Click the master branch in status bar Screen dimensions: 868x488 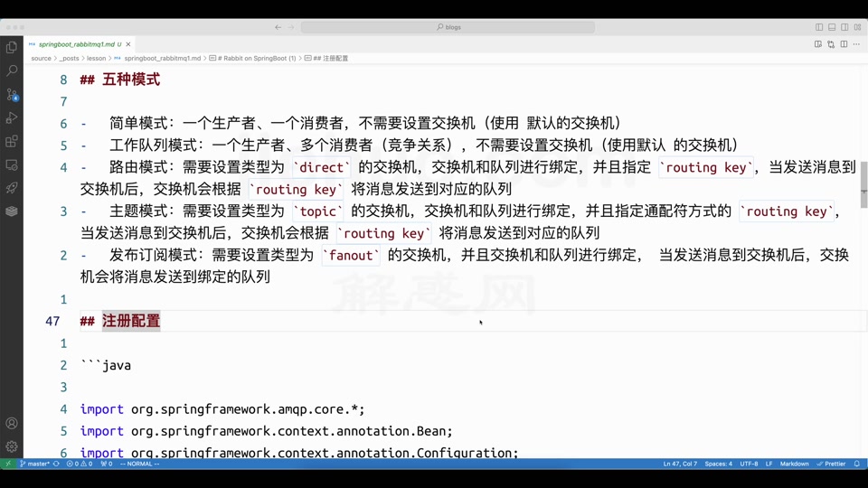pyautogui.click(x=35, y=464)
